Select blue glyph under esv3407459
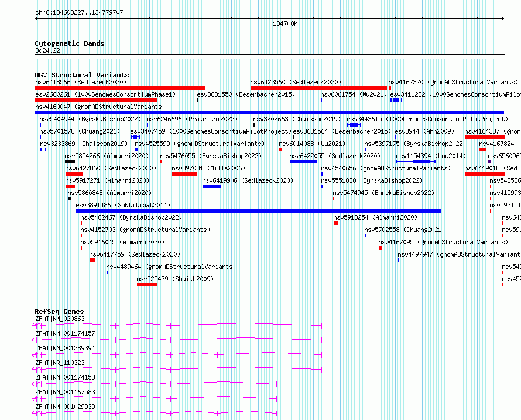The image size is (521, 420). (x=136, y=137)
